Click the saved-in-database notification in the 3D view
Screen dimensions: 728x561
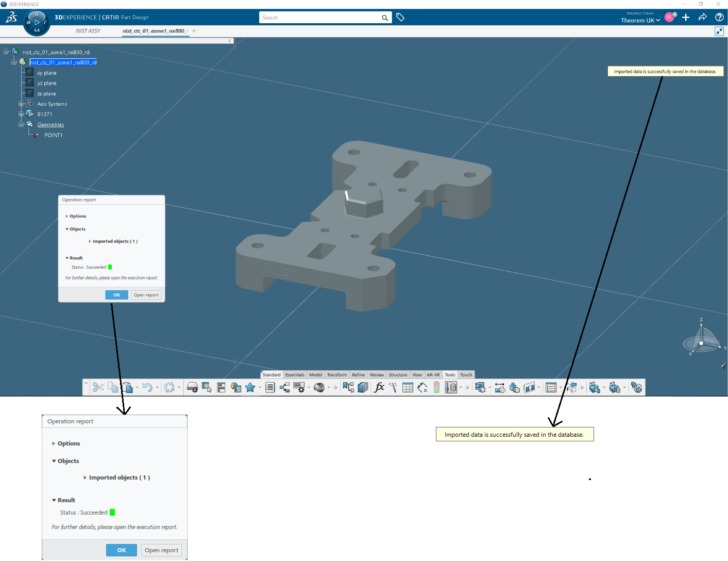point(665,72)
